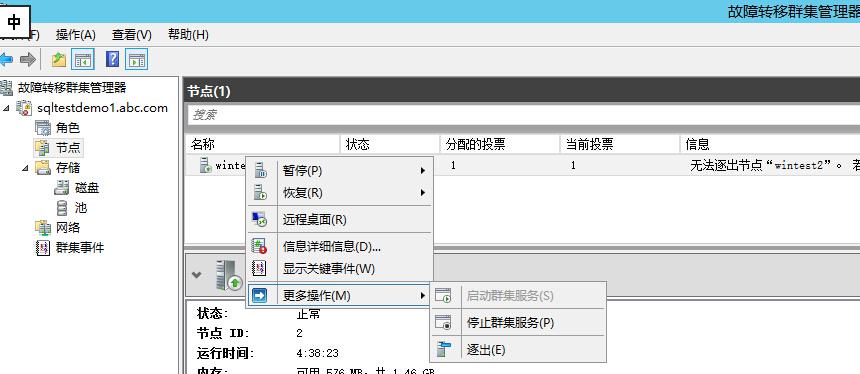Click the 节点(1) panel heading
Viewport: 860px width, 374px height.
tap(208, 91)
